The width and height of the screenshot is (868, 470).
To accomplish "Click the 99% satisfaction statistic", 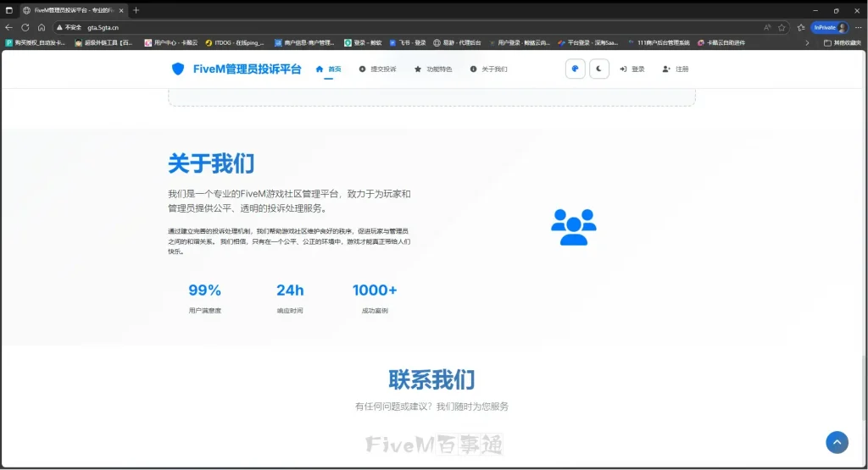I will 204,290.
